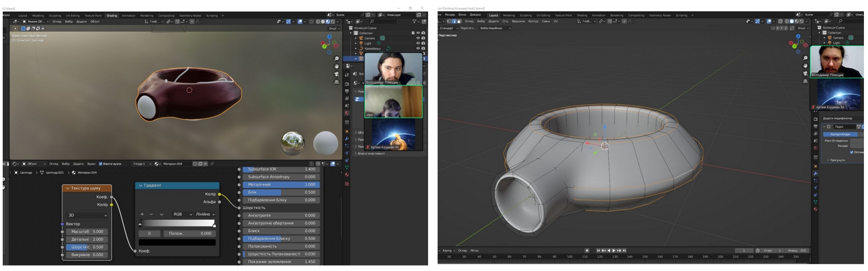Hide the Camera object with eye icon
The image size is (868, 271).
point(418,38)
